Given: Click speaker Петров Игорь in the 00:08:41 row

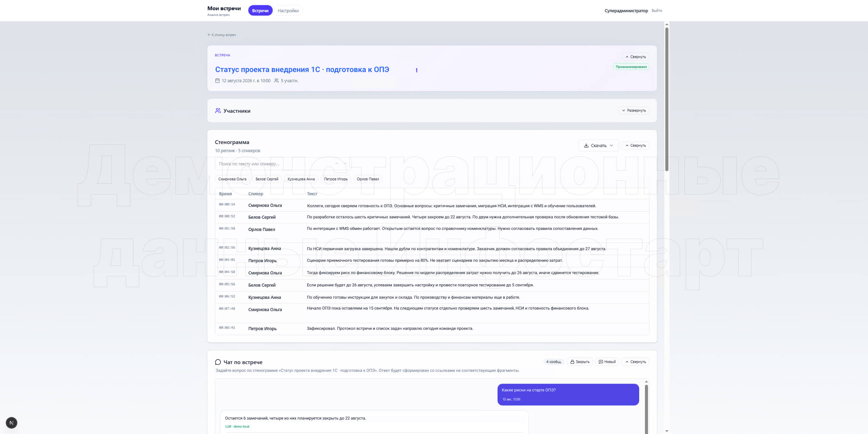Looking at the screenshot, I should click(x=262, y=329).
